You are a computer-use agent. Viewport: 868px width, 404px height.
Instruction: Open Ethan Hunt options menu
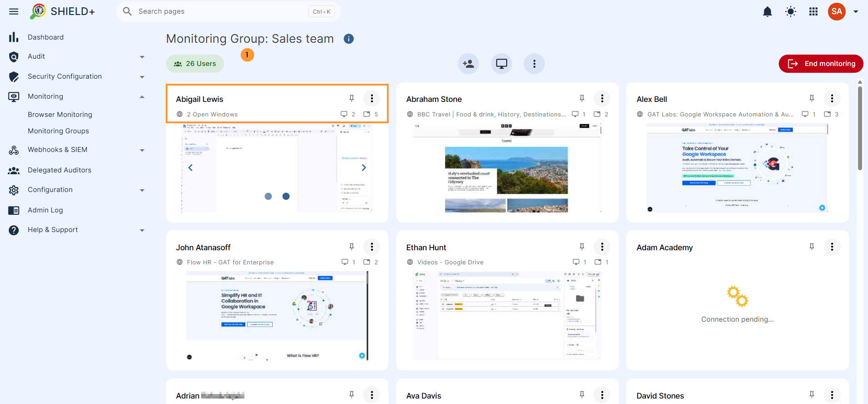click(602, 247)
